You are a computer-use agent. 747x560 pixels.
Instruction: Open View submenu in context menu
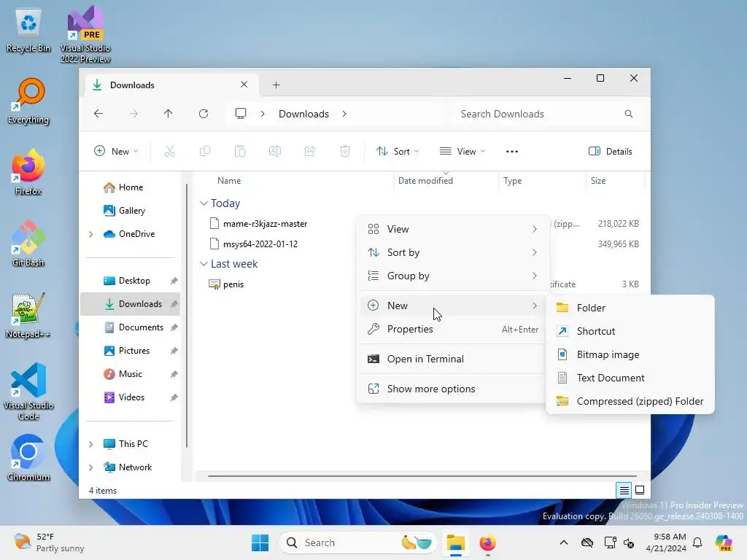coord(452,229)
